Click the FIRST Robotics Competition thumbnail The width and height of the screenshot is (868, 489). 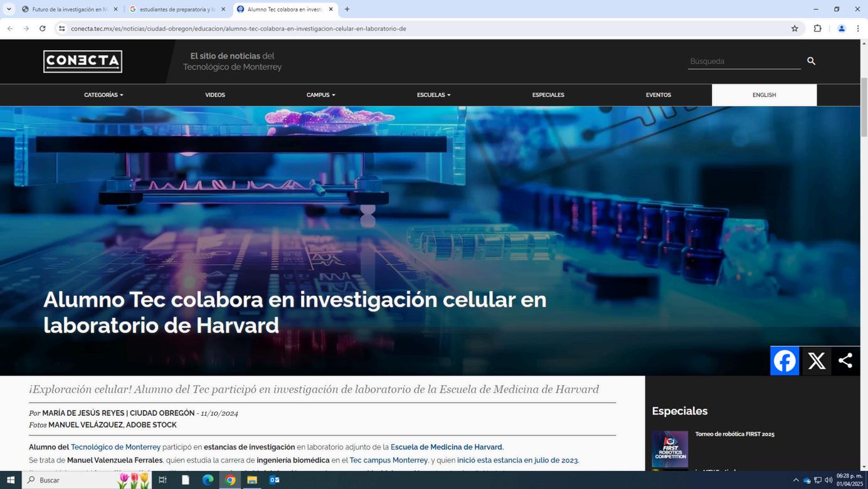pos(670,449)
